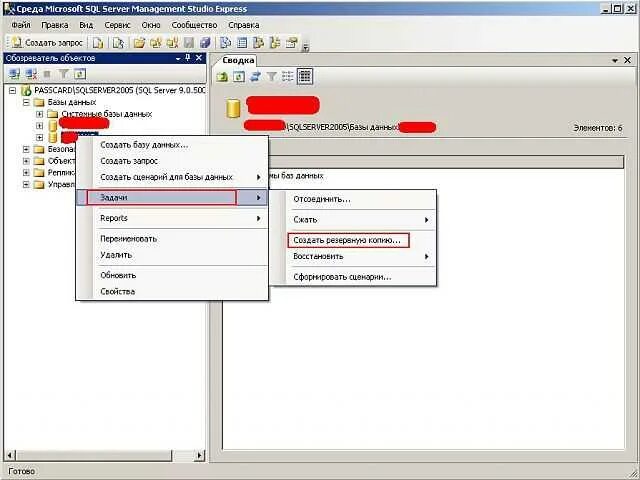
Task: Open the Properties window toolbar icon
Action: click(x=291, y=42)
